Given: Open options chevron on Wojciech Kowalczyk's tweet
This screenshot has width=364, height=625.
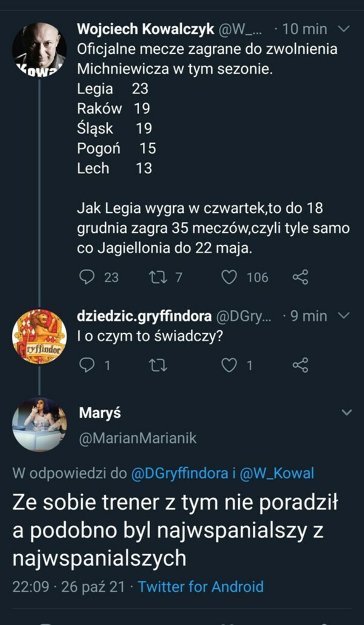Looking at the screenshot, I should (x=343, y=29).
